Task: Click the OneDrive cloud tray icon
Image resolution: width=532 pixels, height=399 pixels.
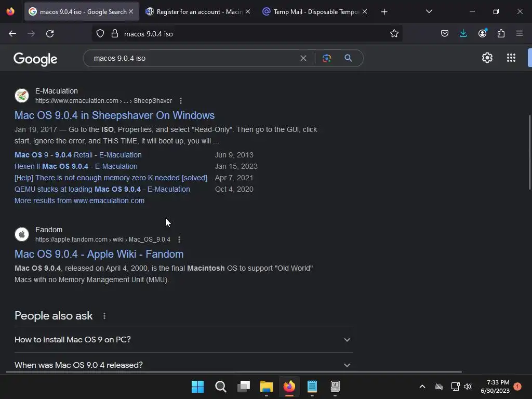Action: click(x=438, y=387)
